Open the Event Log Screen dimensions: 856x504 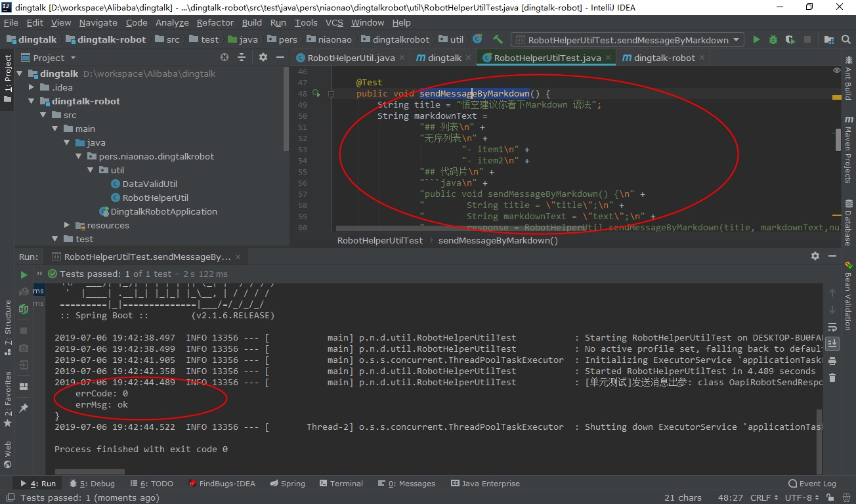coord(813,484)
